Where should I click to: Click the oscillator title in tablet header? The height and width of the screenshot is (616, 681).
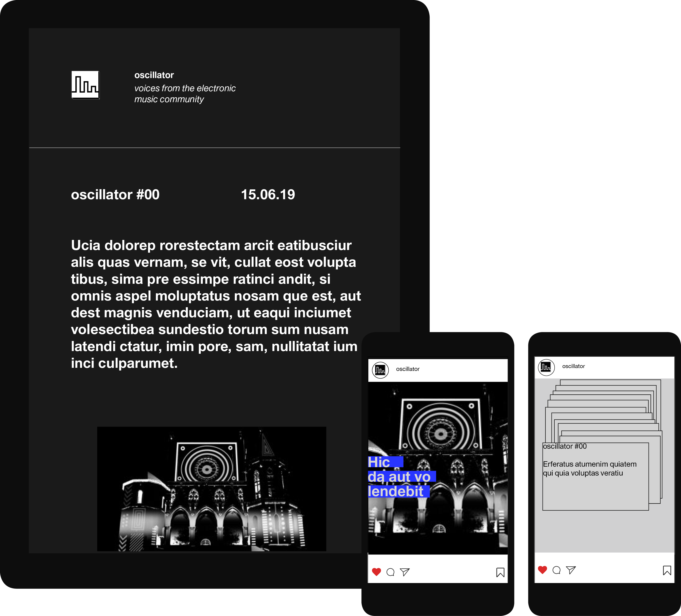point(154,75)
